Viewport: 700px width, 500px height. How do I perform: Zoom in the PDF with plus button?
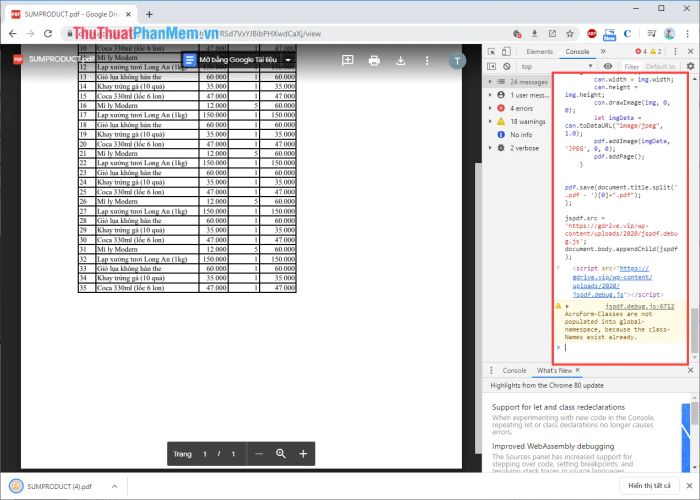303,454
